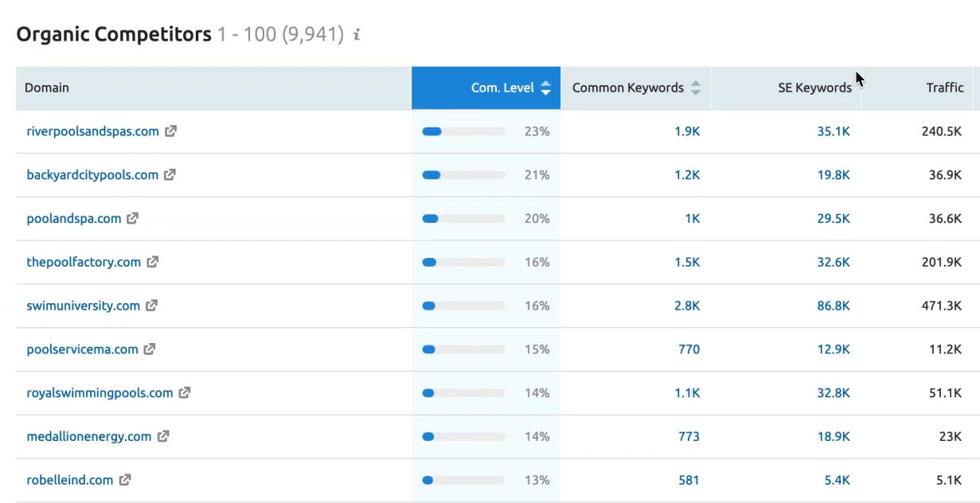Click 32.6K SE keywords value
This screenshot has width=980, height=503.
[834, 262]
